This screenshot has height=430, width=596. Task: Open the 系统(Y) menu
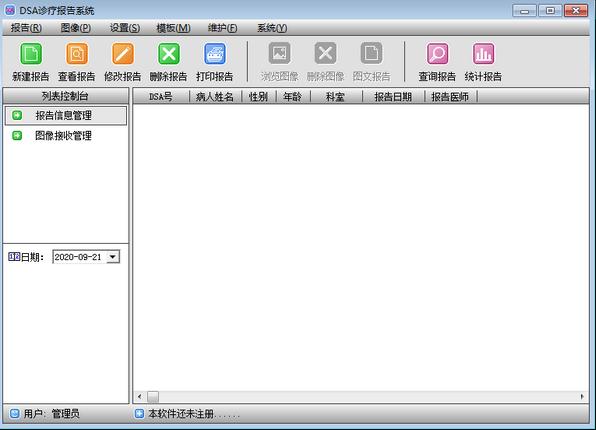point(272,28)
